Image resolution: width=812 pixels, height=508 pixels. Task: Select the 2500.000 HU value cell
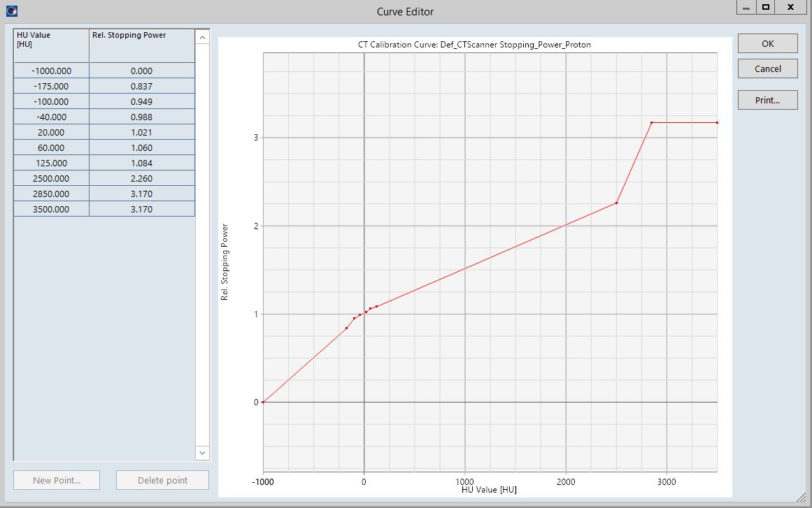[x=52, y=178]
